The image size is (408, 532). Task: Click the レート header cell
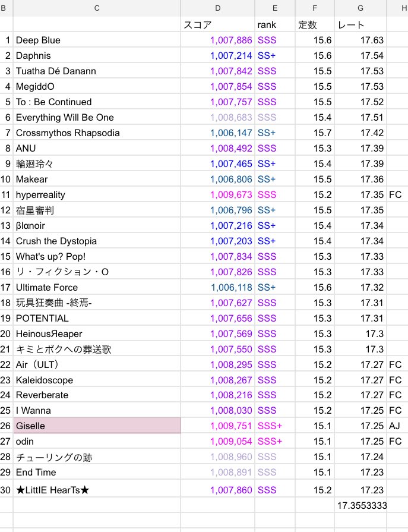360,24
